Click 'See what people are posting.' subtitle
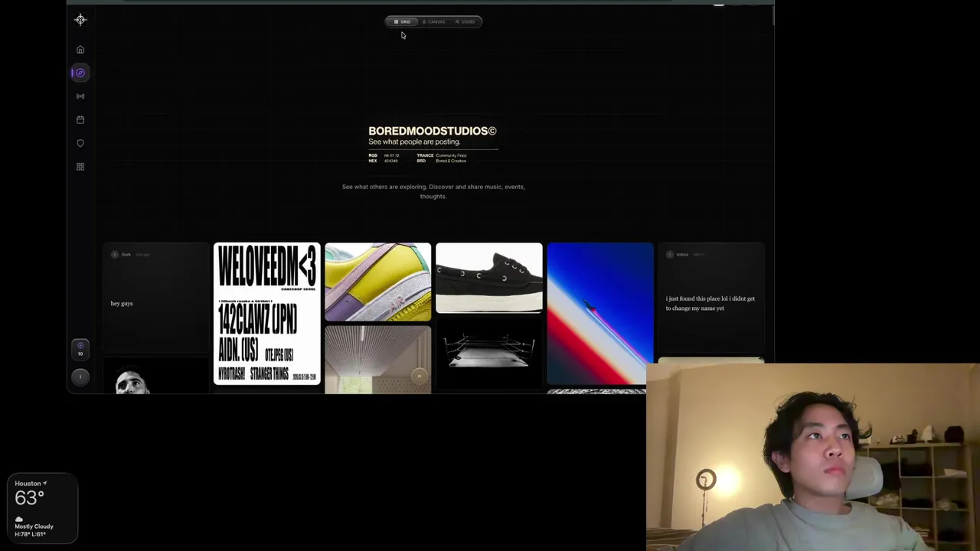The height and width of the screenshot is (551, 980). (414, 142)
